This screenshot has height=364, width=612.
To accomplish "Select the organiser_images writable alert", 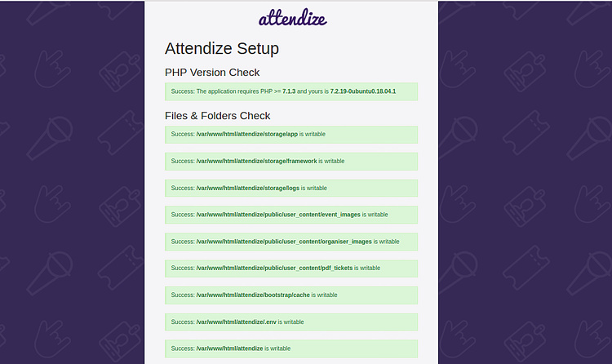I will [290, 242].
